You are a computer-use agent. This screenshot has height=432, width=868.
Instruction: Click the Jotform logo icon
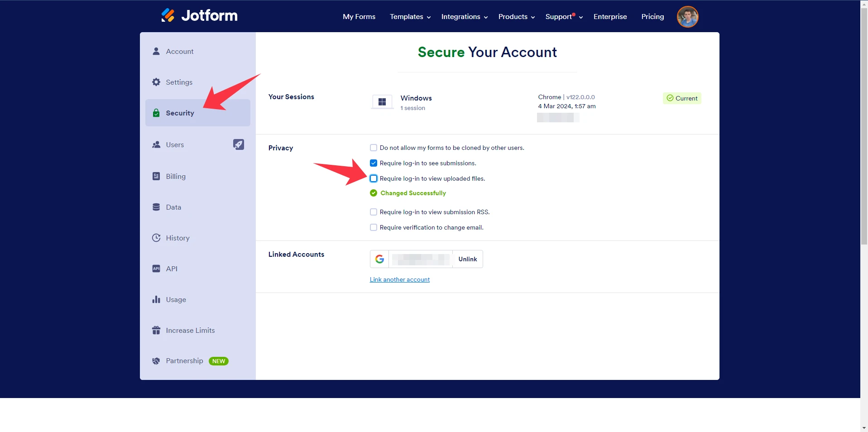point(168,15)
